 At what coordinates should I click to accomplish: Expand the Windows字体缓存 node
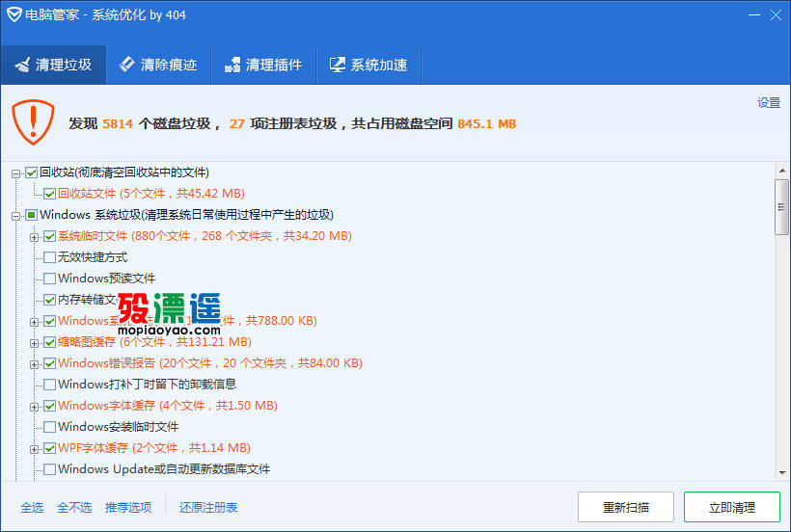[x=34, y=407]
